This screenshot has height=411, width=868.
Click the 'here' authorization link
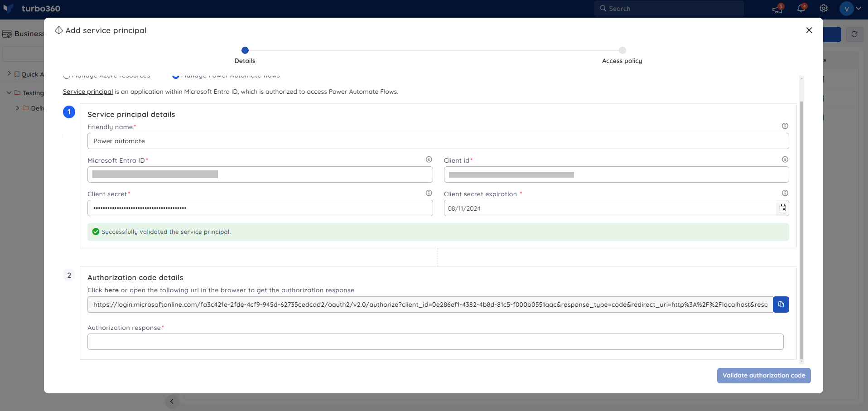pos(111,290)
